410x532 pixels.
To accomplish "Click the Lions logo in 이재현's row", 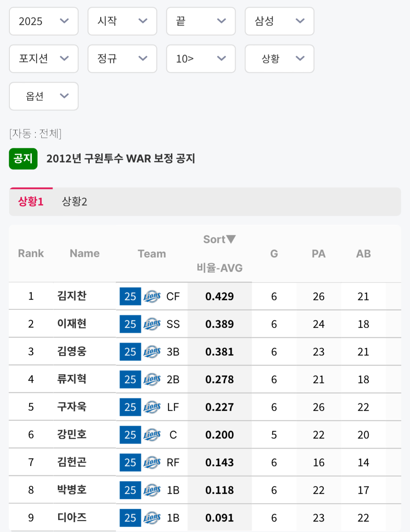I will pyautogui.click(x=152, y=324).
